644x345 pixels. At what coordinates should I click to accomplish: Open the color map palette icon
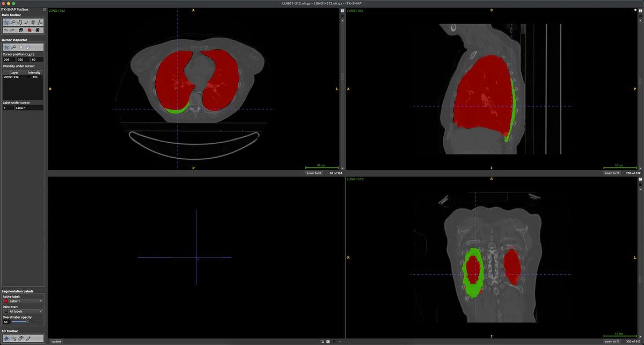pyautogui.click(x=38, y=30)
